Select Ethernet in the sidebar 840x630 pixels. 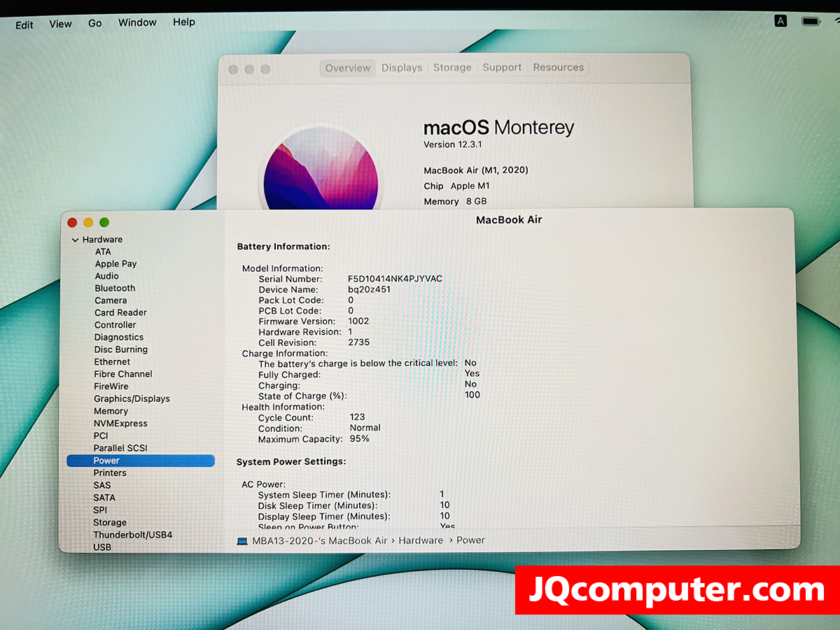click(112, 362)
